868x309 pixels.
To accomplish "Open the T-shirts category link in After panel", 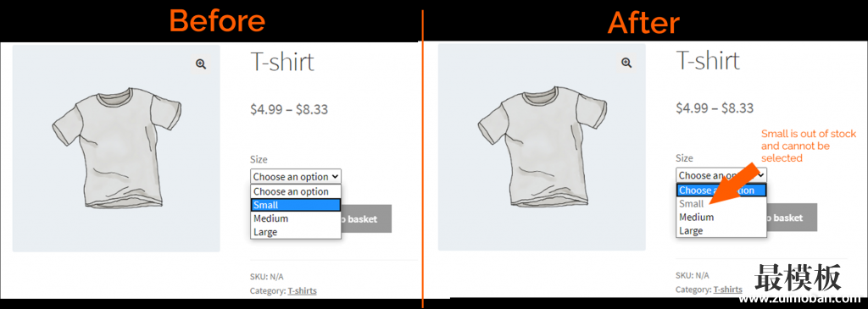I will [728, 289].
